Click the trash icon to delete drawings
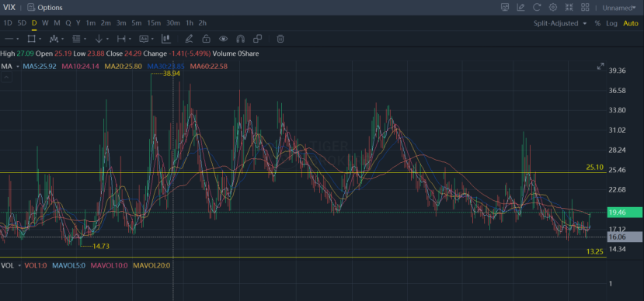Screen dimensions: 644x301 [x=280, y=39]
